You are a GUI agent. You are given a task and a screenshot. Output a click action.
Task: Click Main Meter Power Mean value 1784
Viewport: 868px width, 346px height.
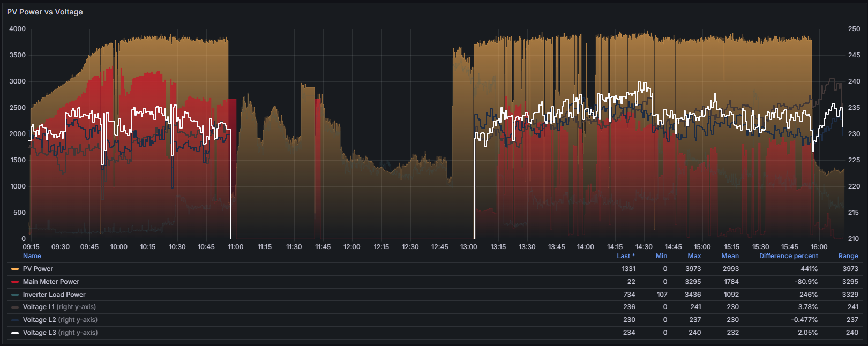pyautogui.click(x=731, y=282)
